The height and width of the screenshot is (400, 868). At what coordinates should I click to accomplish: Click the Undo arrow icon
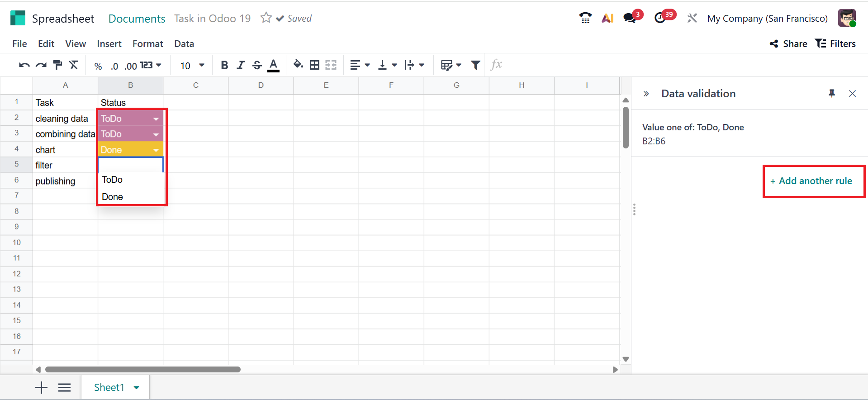(x=24, y=65)
